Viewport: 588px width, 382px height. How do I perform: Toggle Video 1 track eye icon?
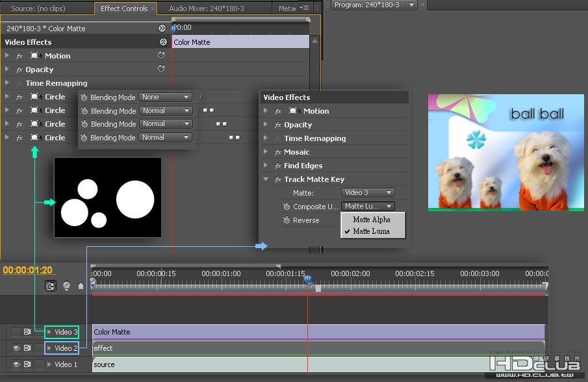tap(16, 364)
